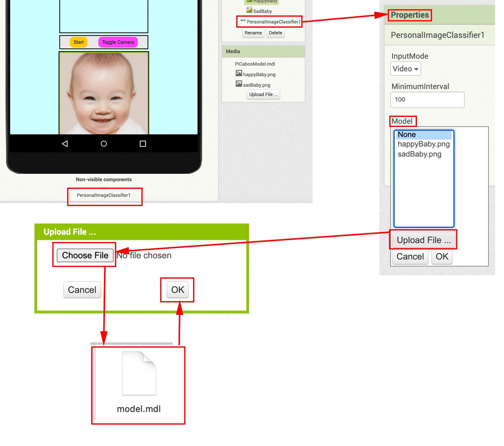Click Choose File in upload dialog
Viewport: 504px width, 446px height.
click(85, 255)
